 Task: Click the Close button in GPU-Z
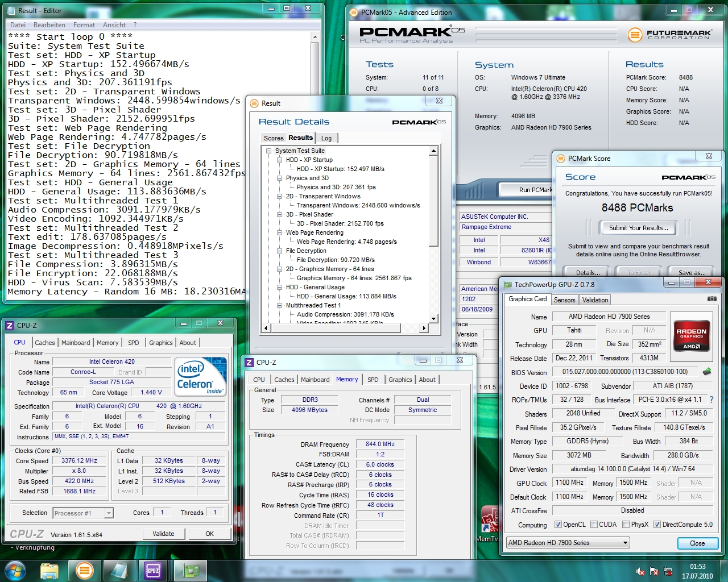(x=697, y=543)
